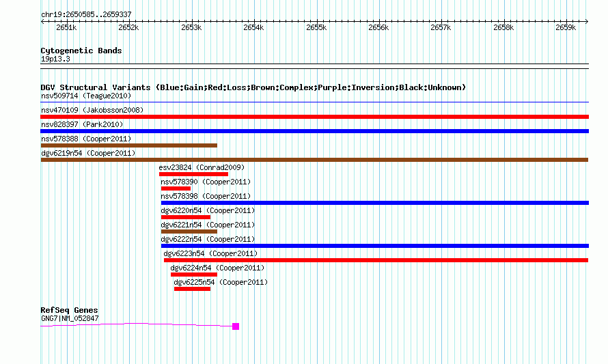Click the 2658k ruler tick label
608x364 pixels.
503,27
